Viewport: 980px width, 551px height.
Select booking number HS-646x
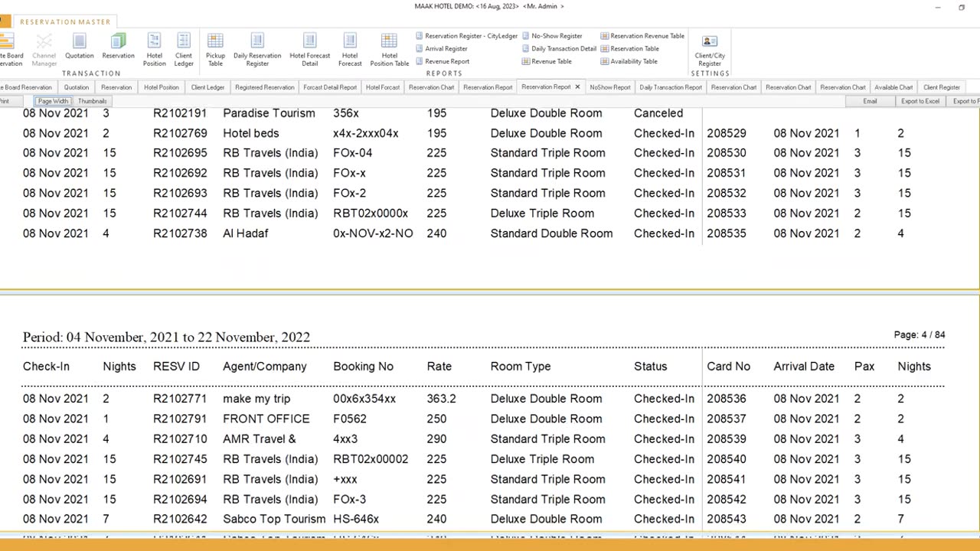click(x=356, y=519)
